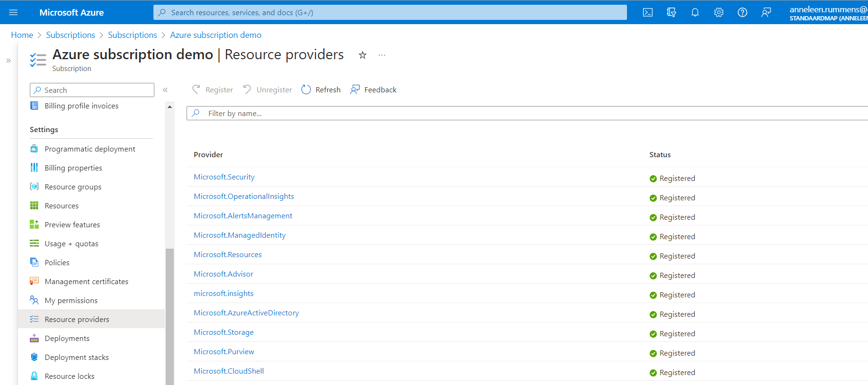Open Deployments
Viewport: 868px width, 385px height.
[67, 338]
